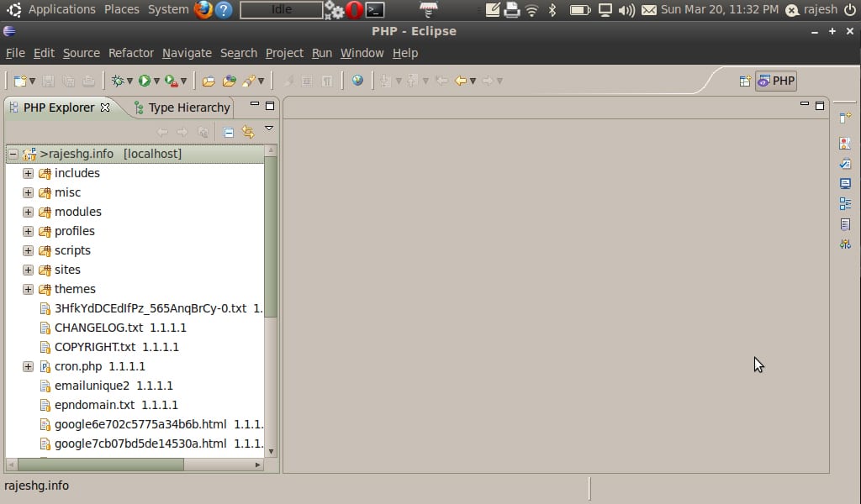Open Firefox from the top panel
This screenshot has width=861, height=504.
pos(203,10)
